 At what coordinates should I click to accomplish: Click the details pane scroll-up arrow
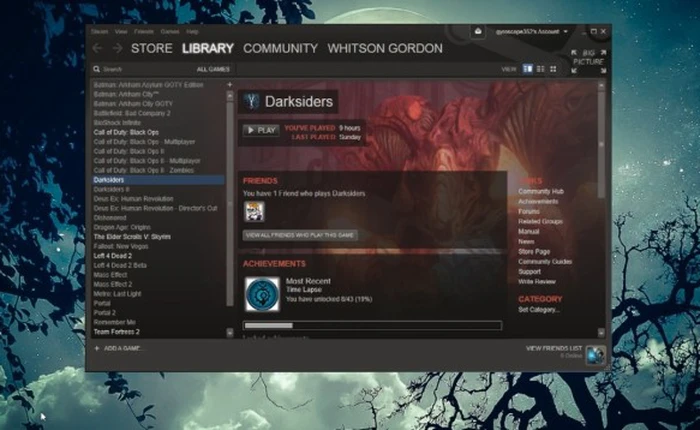[601, 85]
